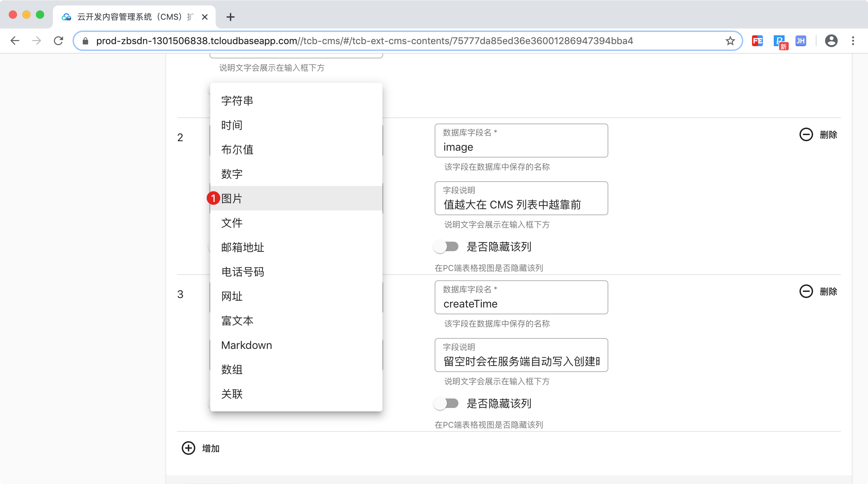Viewport: 868px width, 484px height.
Task: Reload the page with the refresh icon
Action: (x=59, y=41)
